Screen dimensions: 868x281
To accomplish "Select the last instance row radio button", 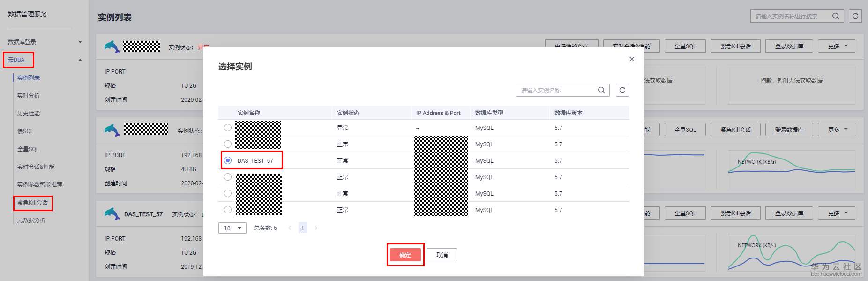I will [228, 210].
